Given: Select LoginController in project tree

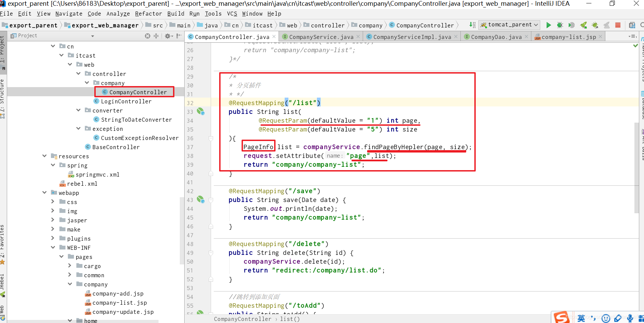Looking at the screenshot, I should 123,101.
